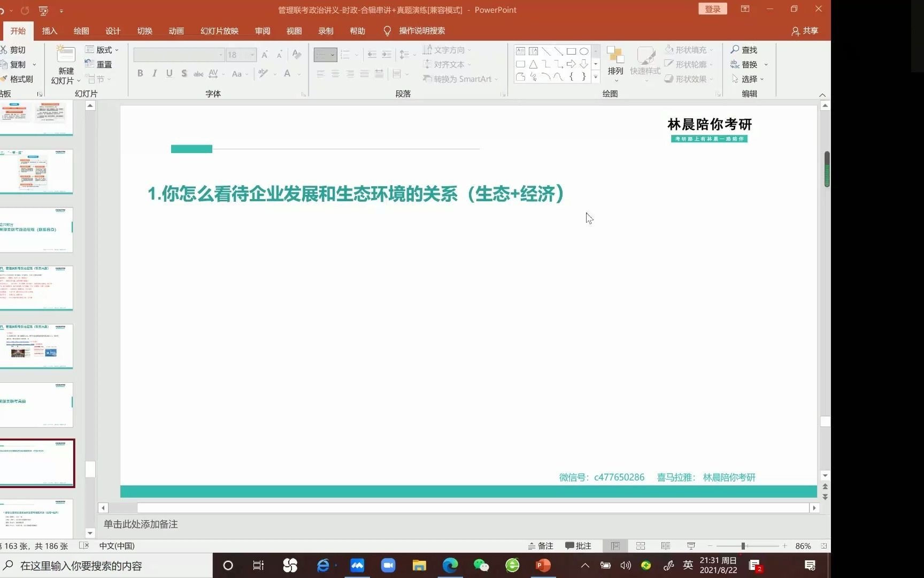Click the Decrease indent icon
Image resolution: width=924 pixels, height=578 pixels.
point(372,55)
